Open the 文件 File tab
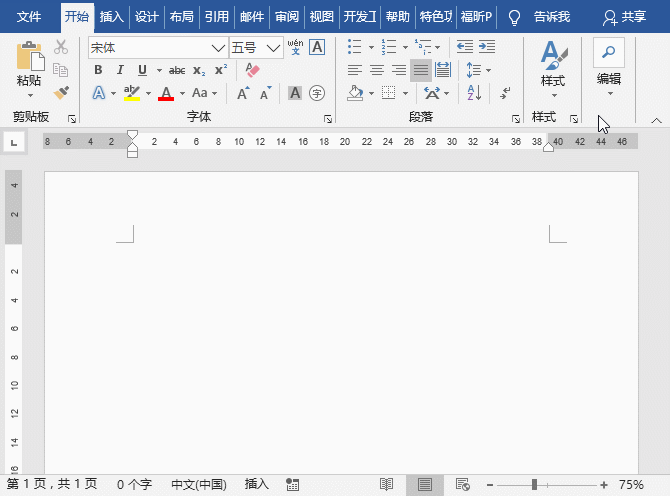Image resolution: width=670 pixels, height=496 pixels. point(29,17)
